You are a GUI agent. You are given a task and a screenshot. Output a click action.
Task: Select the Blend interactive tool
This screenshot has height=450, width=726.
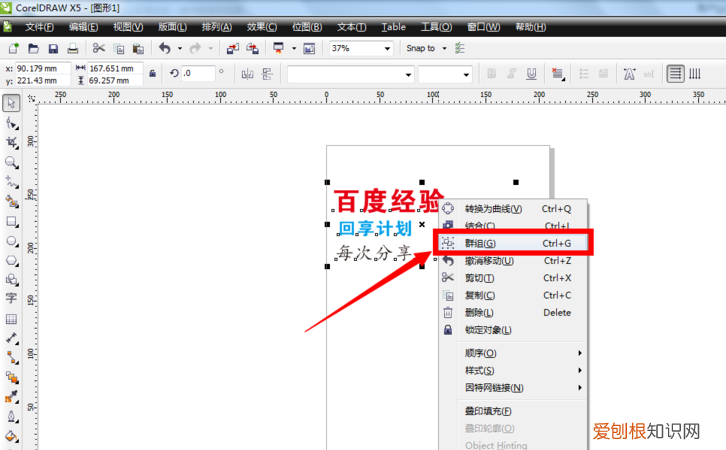point(12,377)
